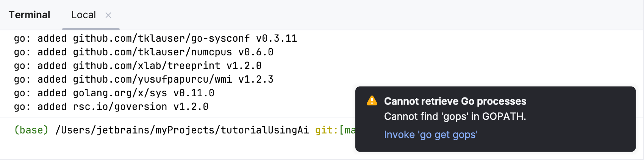Click the rsc.io/goversion output line

pos(111,107)
